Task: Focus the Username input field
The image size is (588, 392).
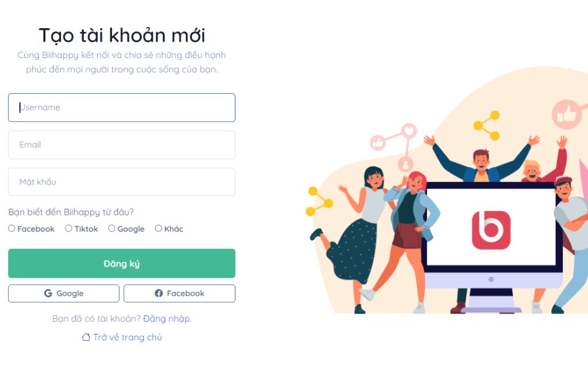Action: pyautogui.click(x=122, y=107)
